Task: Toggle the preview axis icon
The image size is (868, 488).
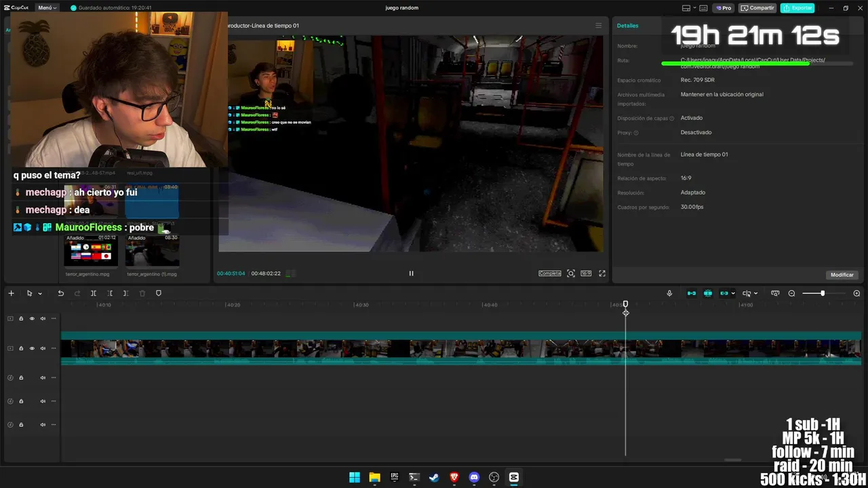Action: 747,293
